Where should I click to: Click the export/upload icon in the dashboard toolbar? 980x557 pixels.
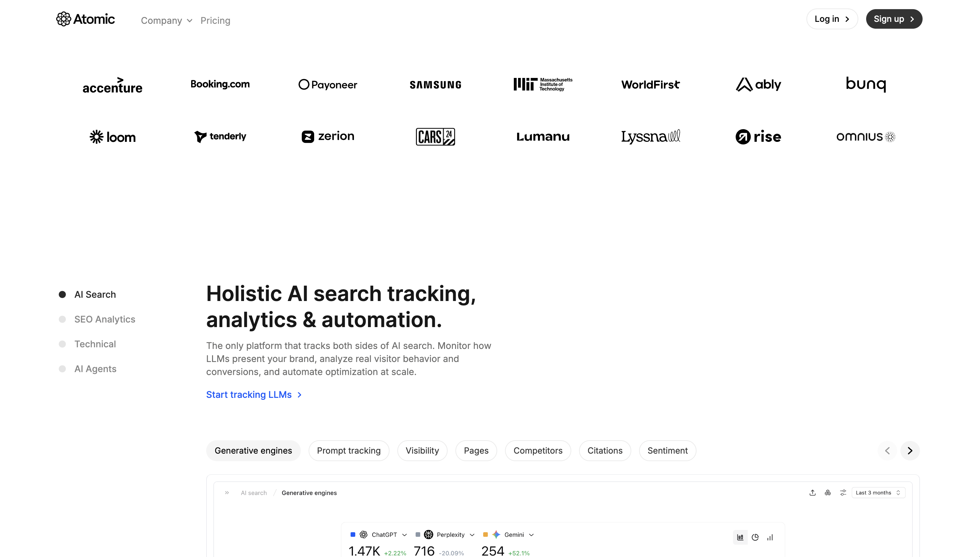[x=812, y=493]
